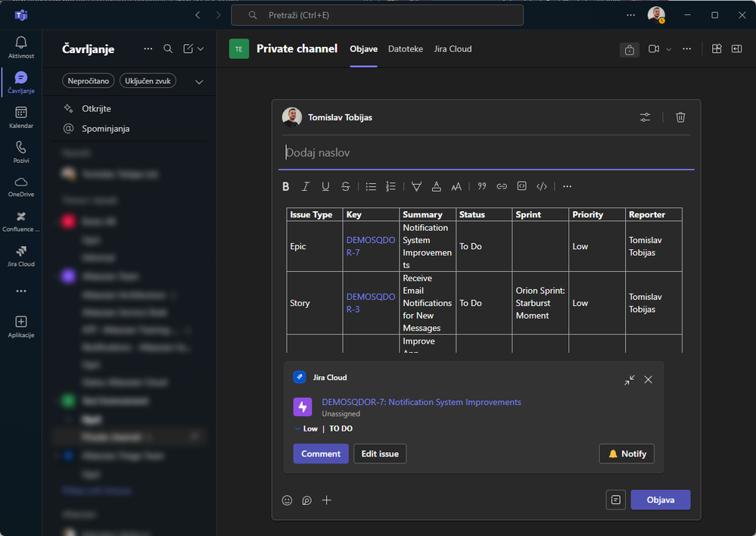
Task: Discard the post with trash icon
Action: pyautogui.click(x=680, y=117)
